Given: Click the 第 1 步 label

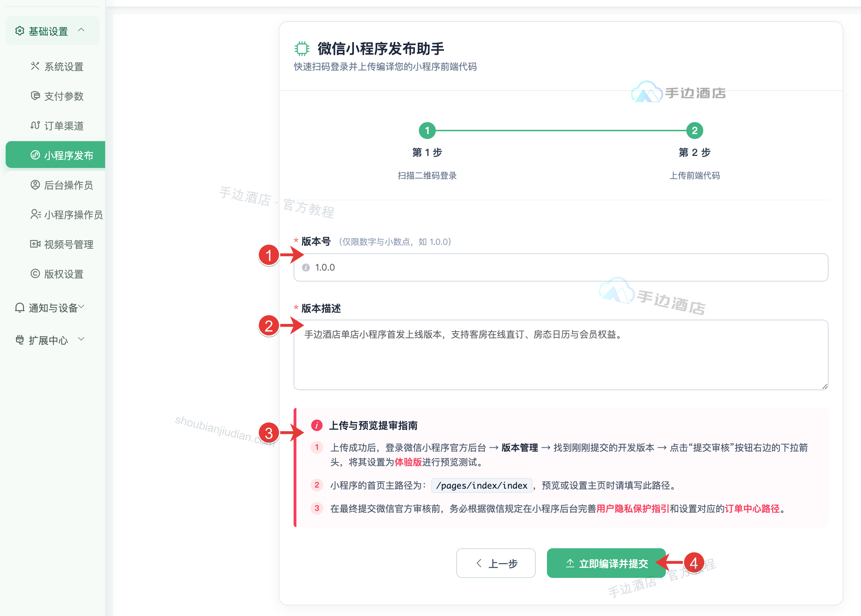Looking at the screenshot, I should (427, 152).
